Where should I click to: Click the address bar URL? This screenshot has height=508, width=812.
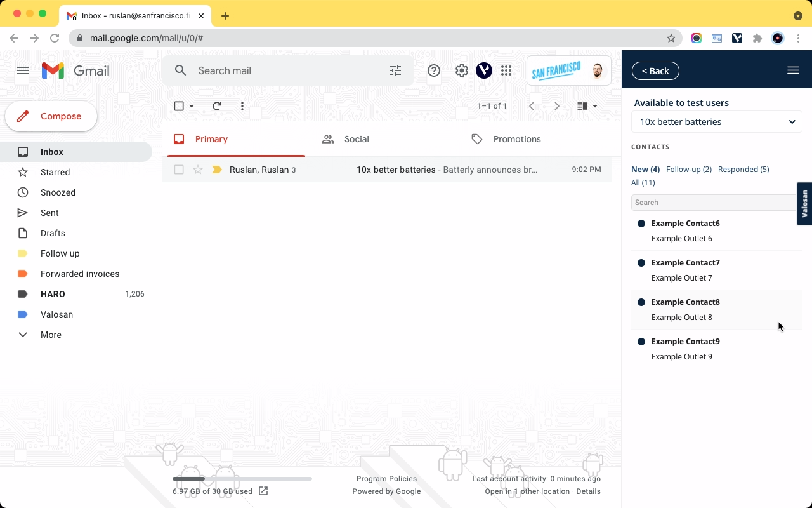click(x=147, y=38)
